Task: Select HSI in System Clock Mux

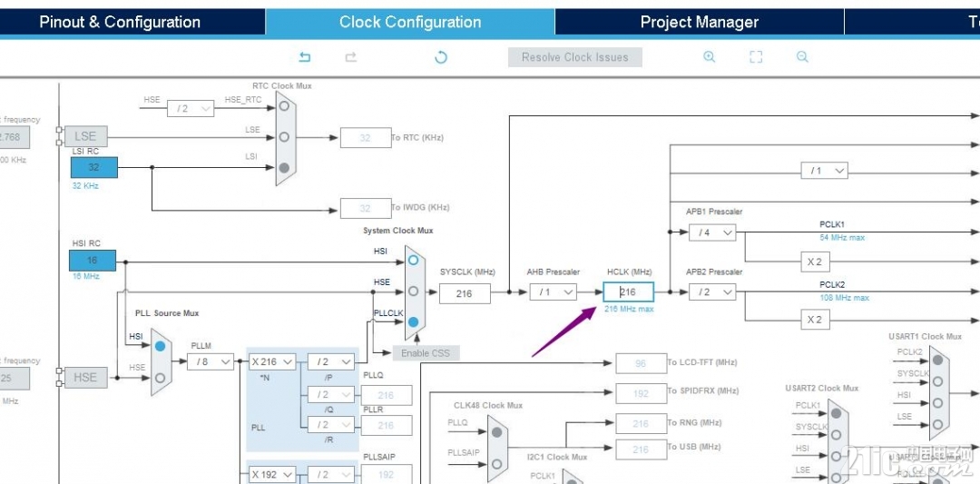Action: point(413,260)
